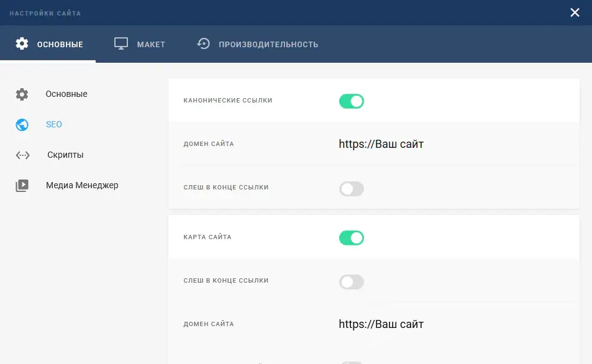
Task: Click the Медиа Менеджер play icon
Action: click(22, 186)
